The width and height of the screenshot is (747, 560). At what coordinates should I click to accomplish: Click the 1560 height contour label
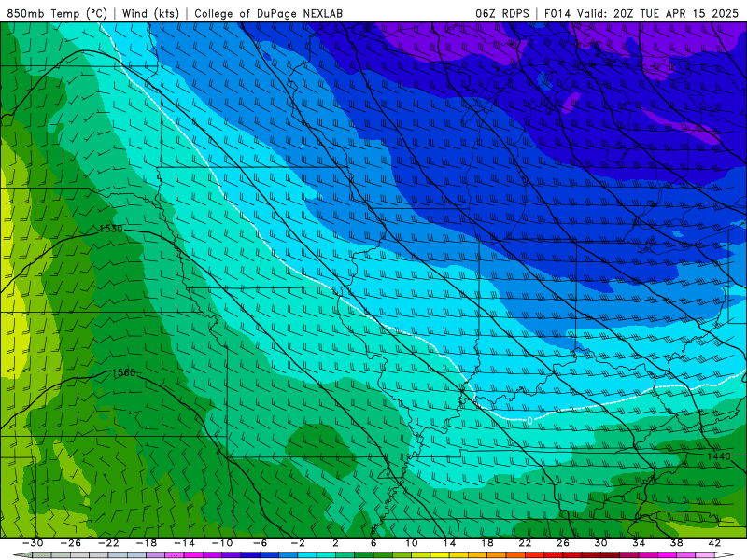124,372
